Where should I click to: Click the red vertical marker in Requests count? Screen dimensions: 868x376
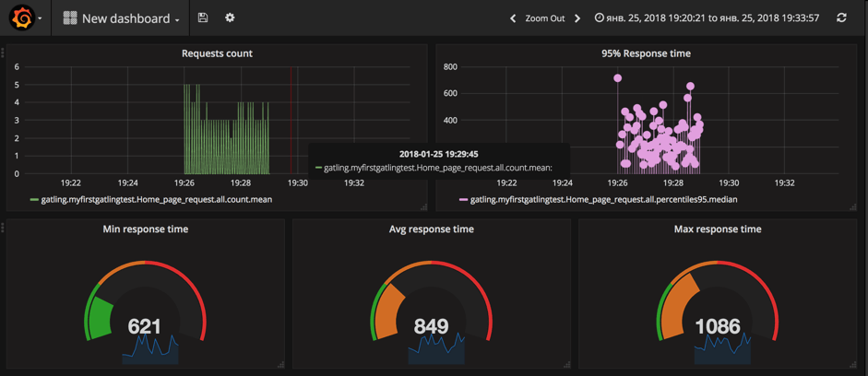point(291,121)
